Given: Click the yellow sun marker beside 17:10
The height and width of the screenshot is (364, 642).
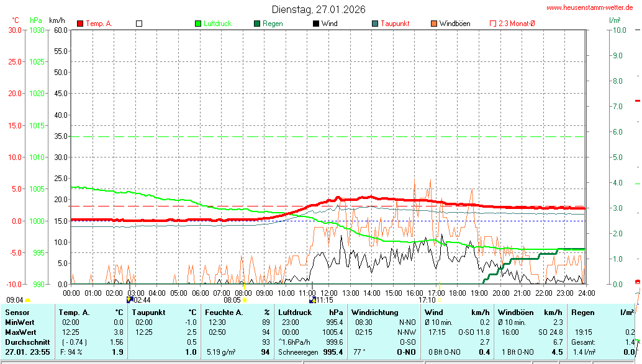Looking at the screenshot, I should pyautogui.click(x=440, y=300).
